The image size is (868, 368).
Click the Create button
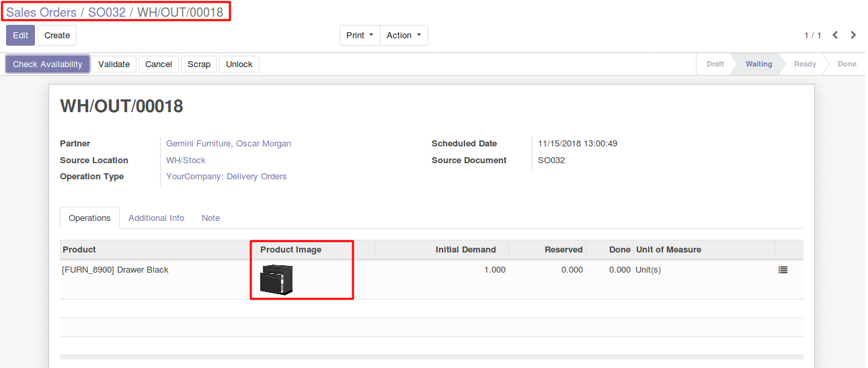[57, 36]
